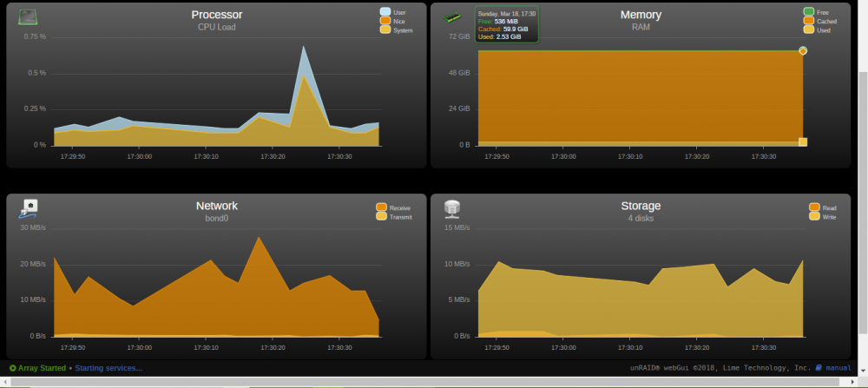Image resolution: width=868 pixels, height=388 pixels.
Task: Toggle the Transmit series in Network legend
Action: 393,216
